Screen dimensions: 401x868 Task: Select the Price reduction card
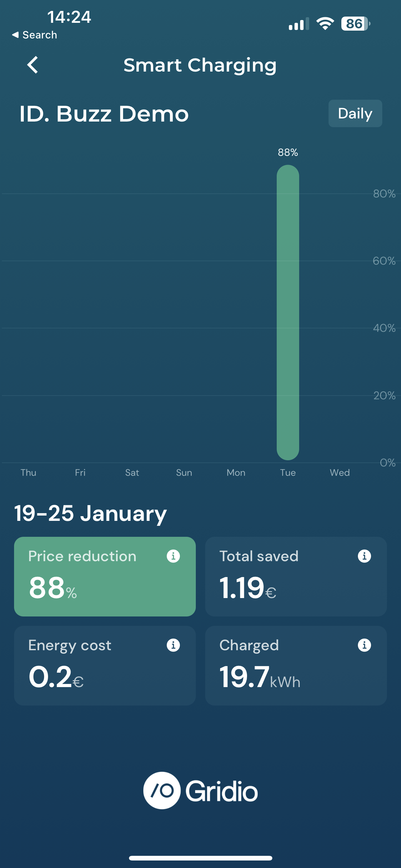pos(105,576)
